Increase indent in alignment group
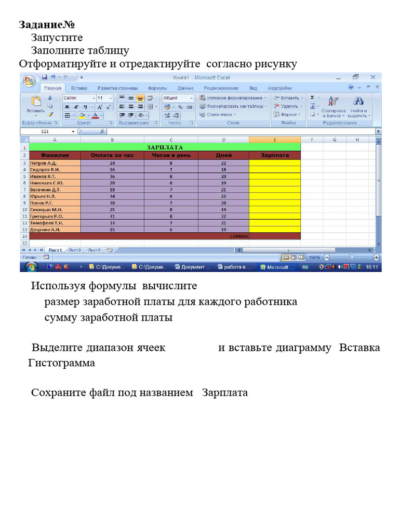The width and height of the screenshot is (399, 532). point(131,115)
